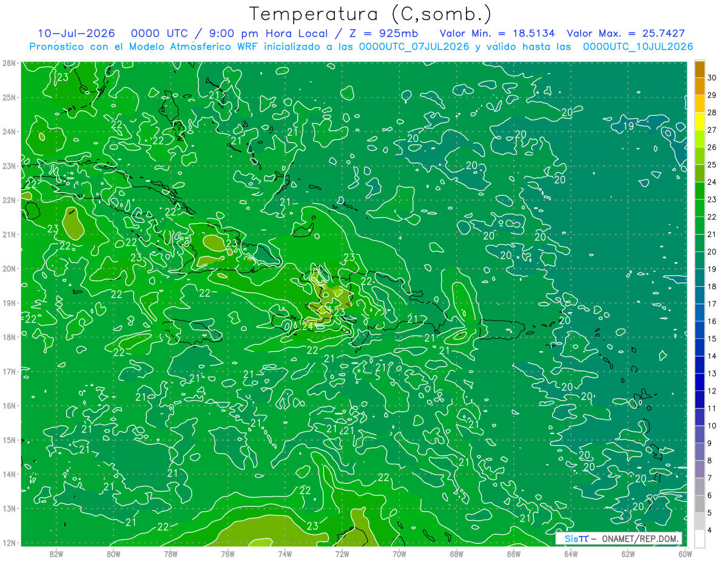Click the legend color band between 23 and 24
The height and width of the screenshot is (562, 728).
click(699, 191)
